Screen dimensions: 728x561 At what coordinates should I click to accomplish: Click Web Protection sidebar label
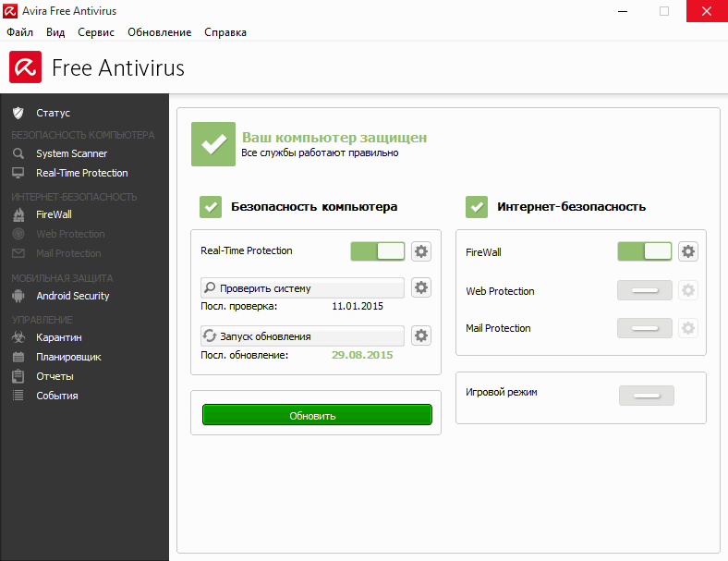pos(70,234)
